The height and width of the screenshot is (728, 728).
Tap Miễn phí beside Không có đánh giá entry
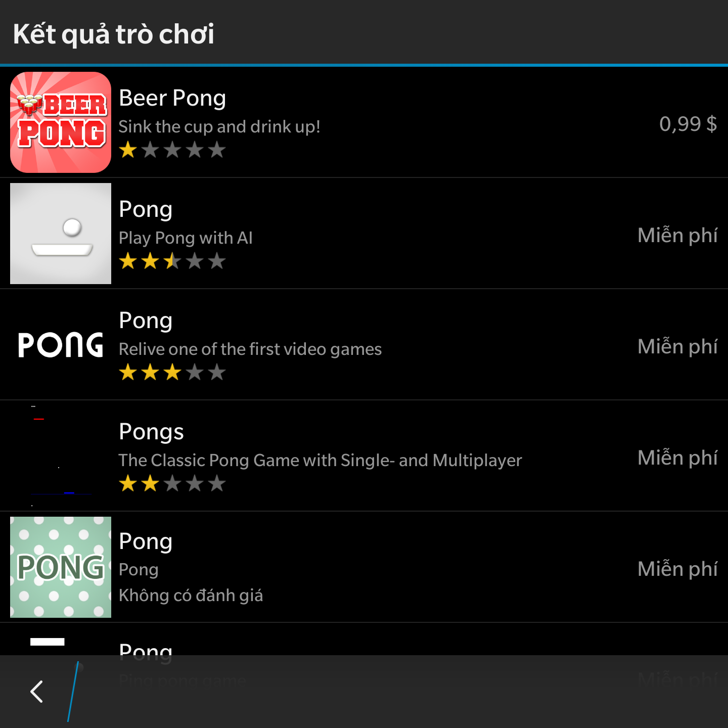[x=677, y=569]
